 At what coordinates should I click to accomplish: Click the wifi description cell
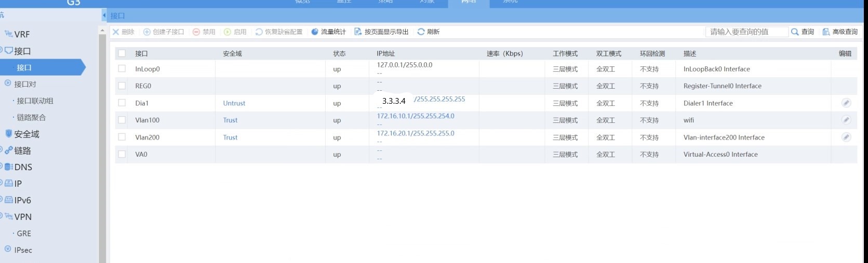point(689,120)
